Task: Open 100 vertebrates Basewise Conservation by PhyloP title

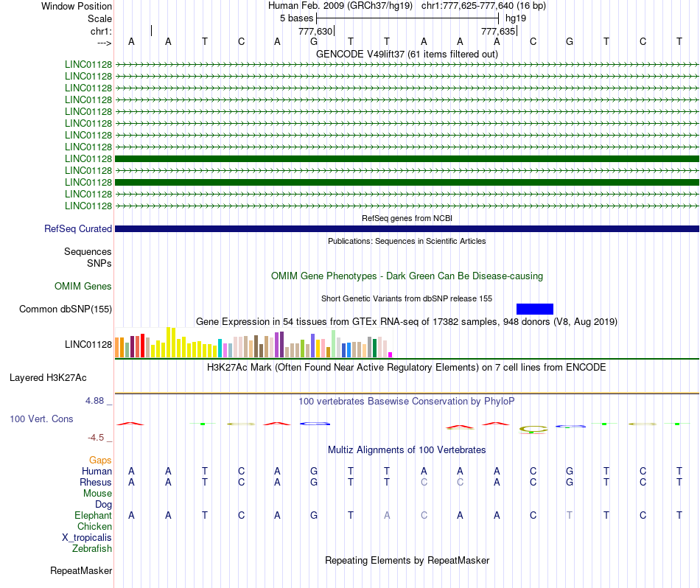Action: tap(407, 402)
